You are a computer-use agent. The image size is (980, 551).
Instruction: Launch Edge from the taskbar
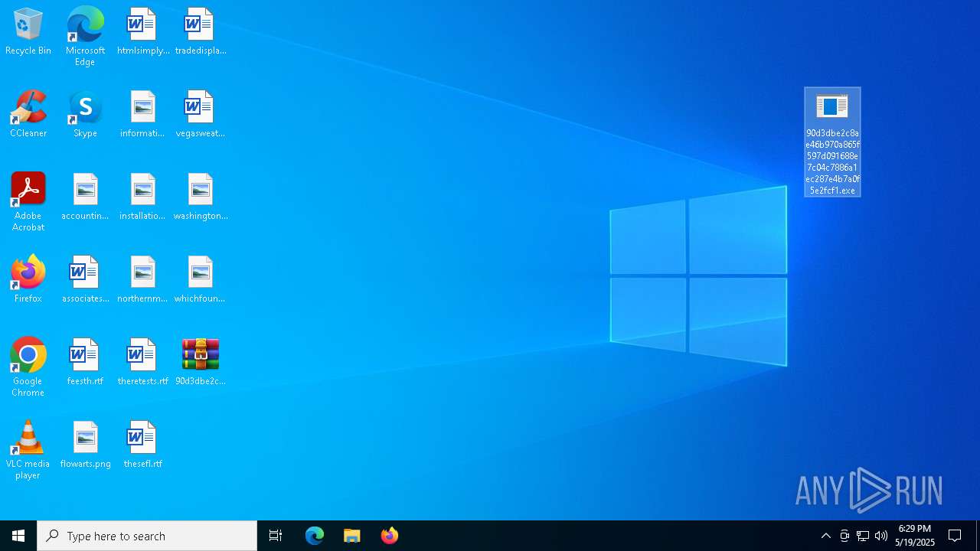[315, 536]
